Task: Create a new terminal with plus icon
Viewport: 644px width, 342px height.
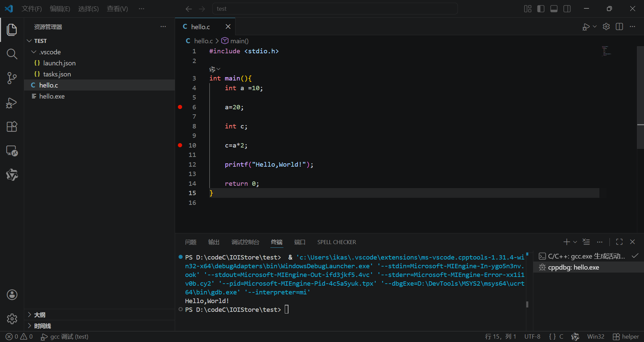Action: (x=567, y=242)
